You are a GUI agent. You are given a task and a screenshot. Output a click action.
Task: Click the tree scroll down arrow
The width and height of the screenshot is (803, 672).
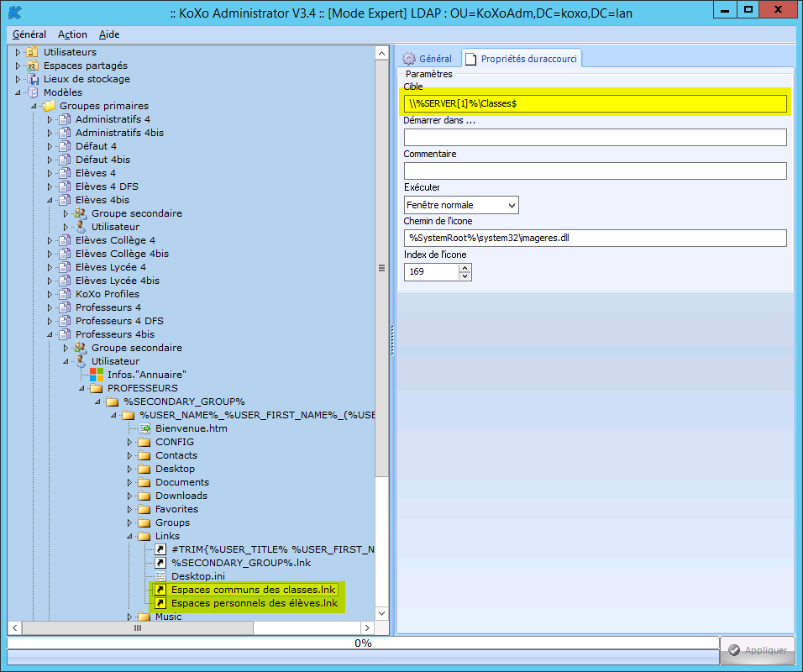click(x=382, y=613)
